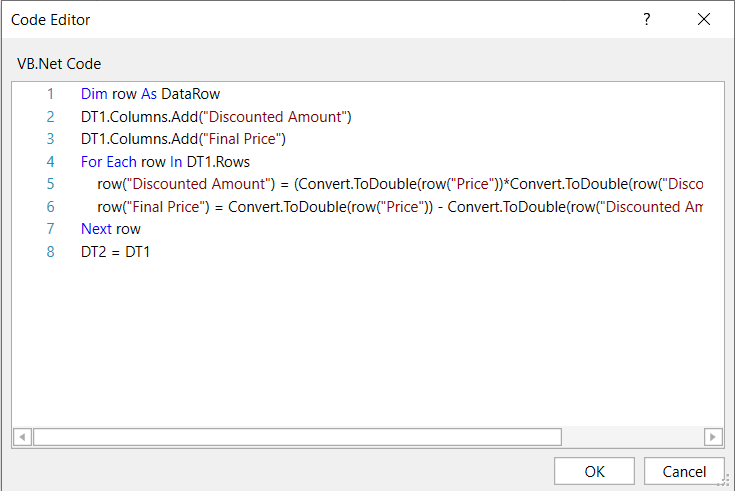The image size is (735, 491).
Task: Place cursor in the Next row line
Action: pos(111,229)
